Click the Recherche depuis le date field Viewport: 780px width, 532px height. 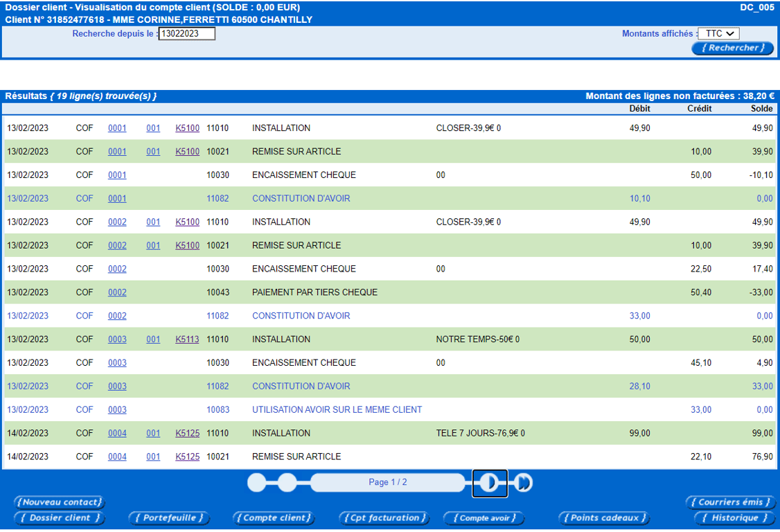187,33
